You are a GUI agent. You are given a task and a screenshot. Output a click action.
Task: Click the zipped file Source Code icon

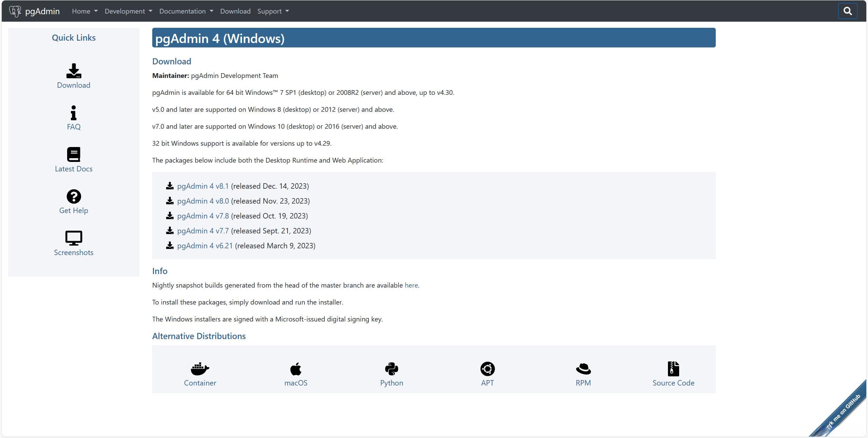point(673,369)
